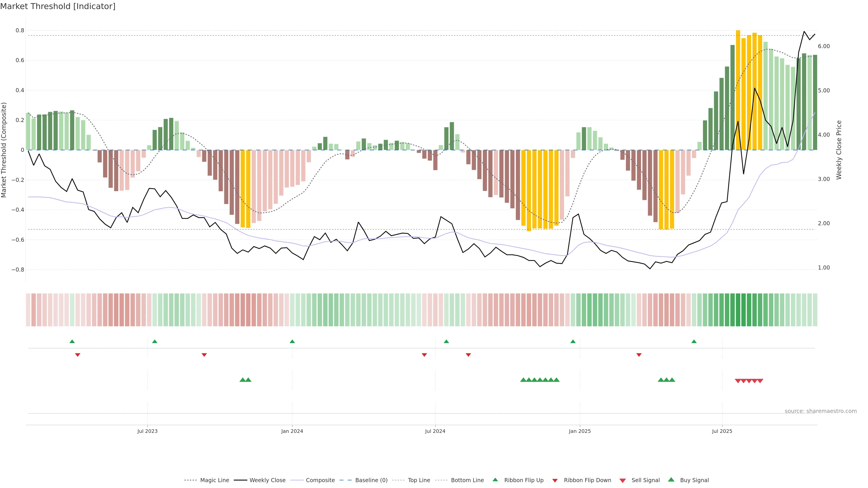The width and height of the screenshot is (868, 488).
Task: Click the Weekly Close Price axis title
Action: point(839,150)
